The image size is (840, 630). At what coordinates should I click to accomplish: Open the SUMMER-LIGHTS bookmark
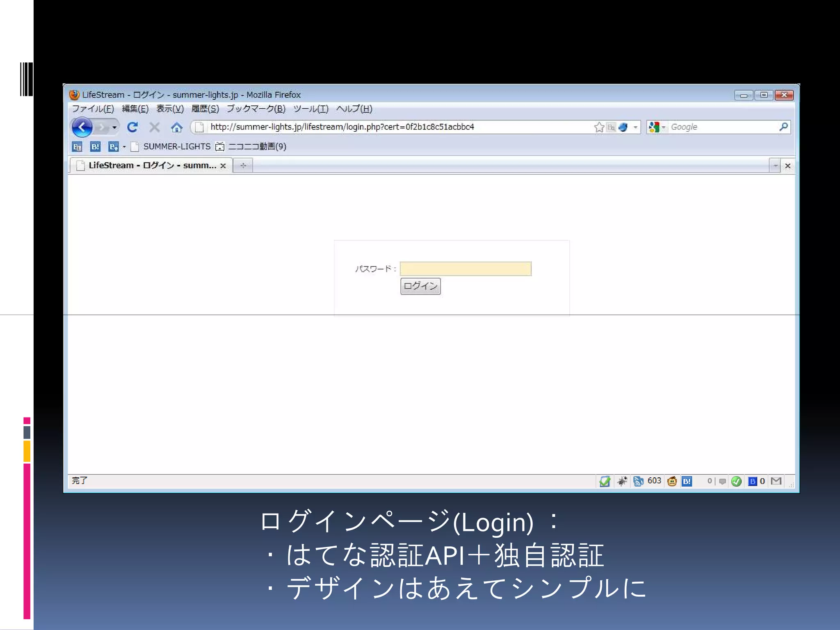[171, 146]
